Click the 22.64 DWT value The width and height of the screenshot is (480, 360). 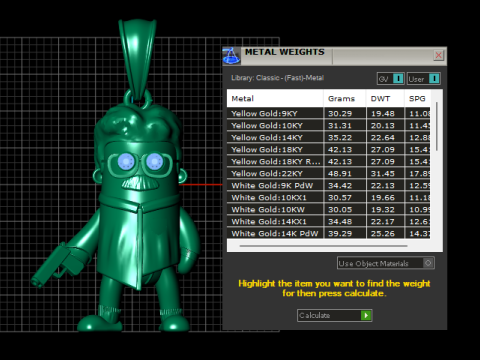coord(383,138)
